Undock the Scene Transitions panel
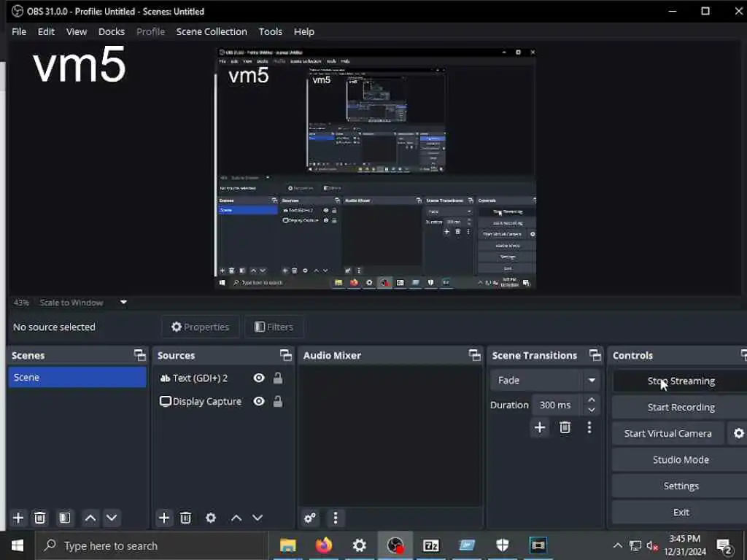Screen dimensions: 747x560 point(595,355)
